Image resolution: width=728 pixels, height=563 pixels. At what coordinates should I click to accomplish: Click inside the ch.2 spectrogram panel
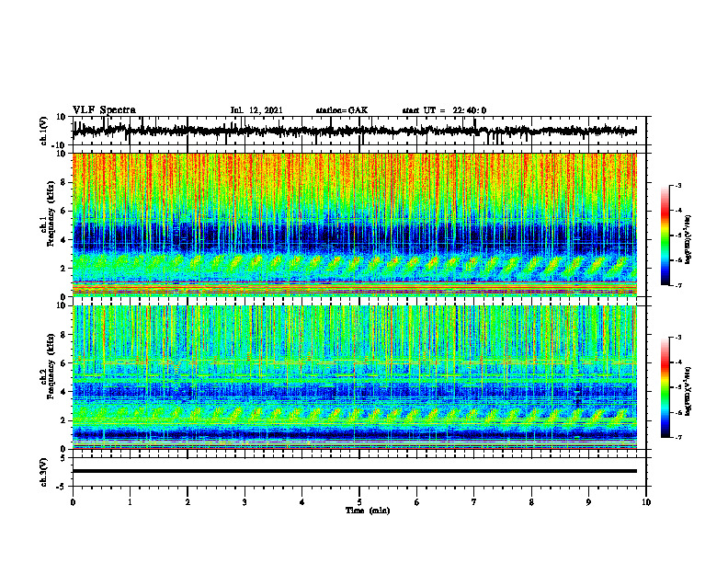[355, 377]
